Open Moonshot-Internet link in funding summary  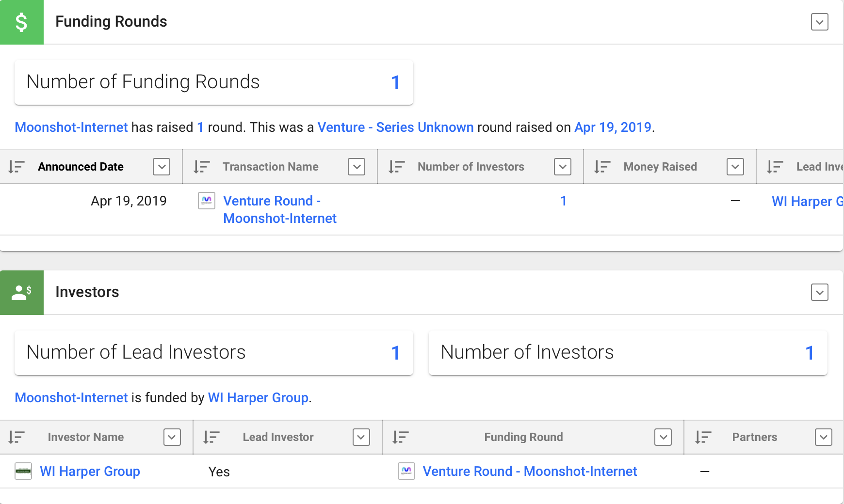71,127
